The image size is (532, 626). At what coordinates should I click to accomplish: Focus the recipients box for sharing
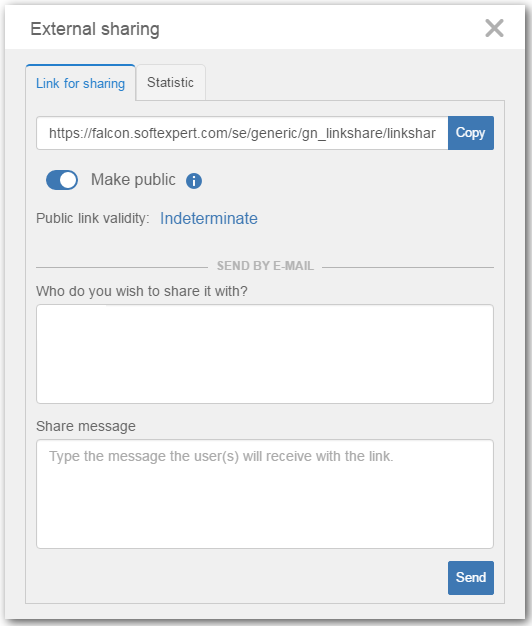click(x=265, y=354)
